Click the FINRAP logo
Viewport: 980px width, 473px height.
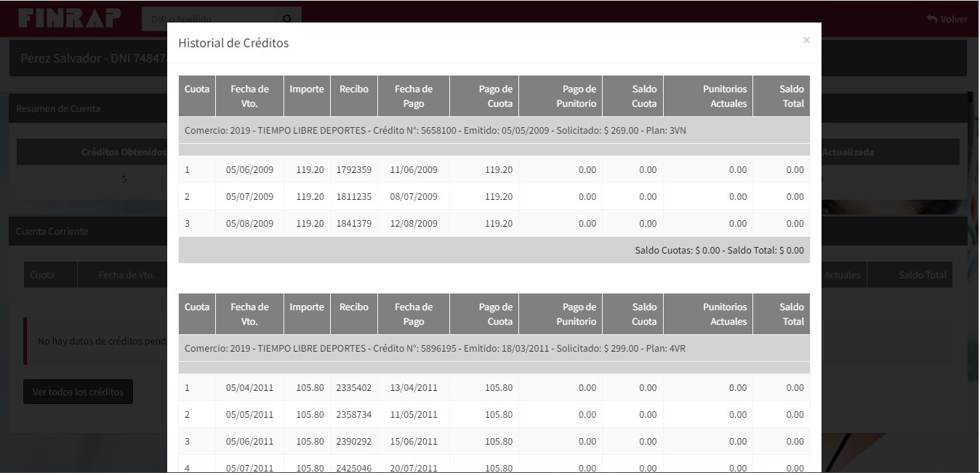click(x=70, y=19)
